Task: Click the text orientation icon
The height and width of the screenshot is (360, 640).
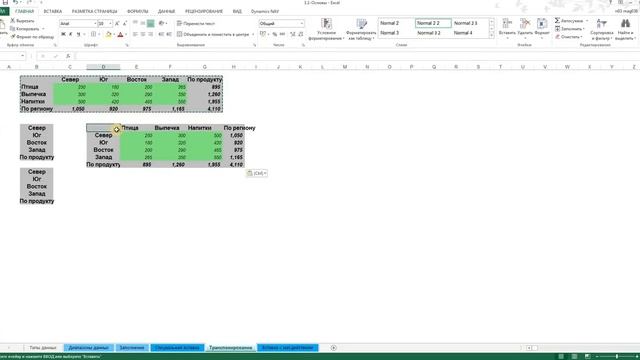Action: point(162,23)
